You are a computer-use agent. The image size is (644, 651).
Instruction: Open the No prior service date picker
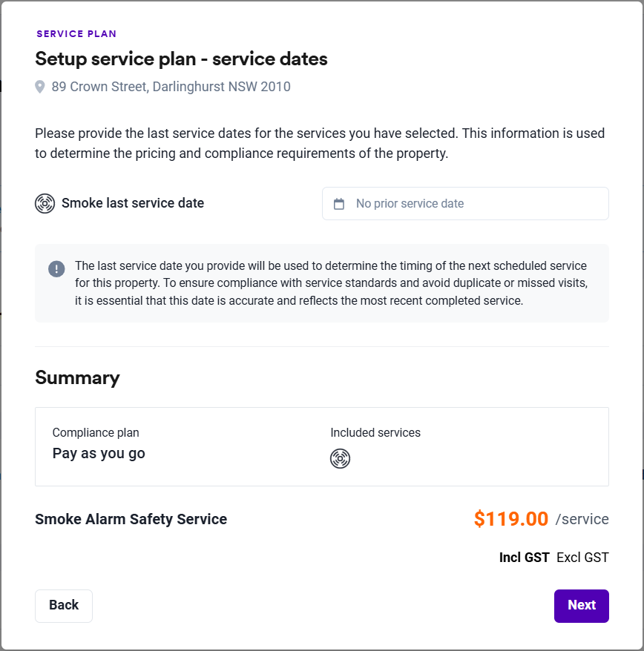click(x=465, y=204)
